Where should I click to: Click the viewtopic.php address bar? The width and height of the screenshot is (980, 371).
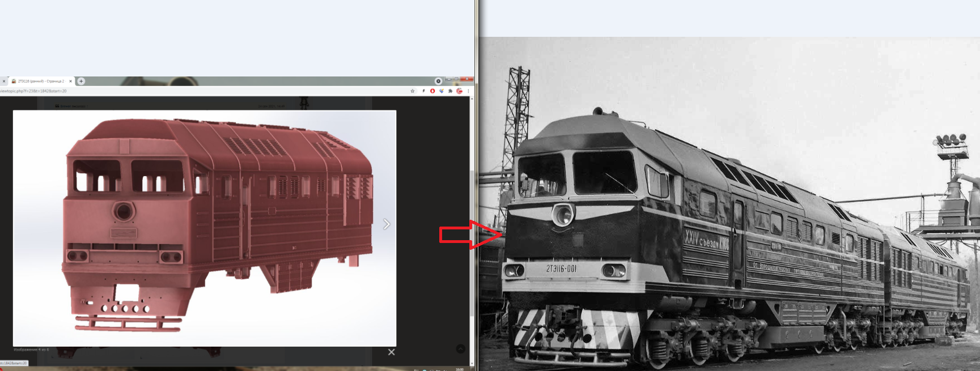170,91
